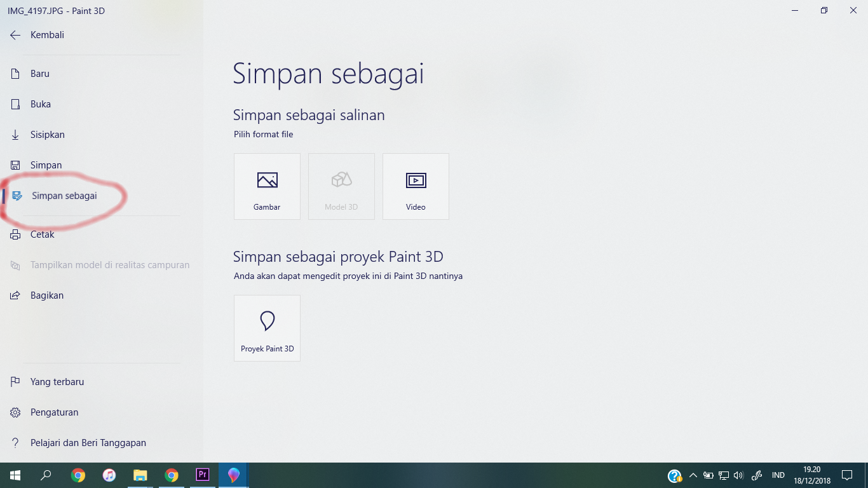This screenshot has width=868, height=488.
Task: Close the Paint 3D window
Action: 853,10
